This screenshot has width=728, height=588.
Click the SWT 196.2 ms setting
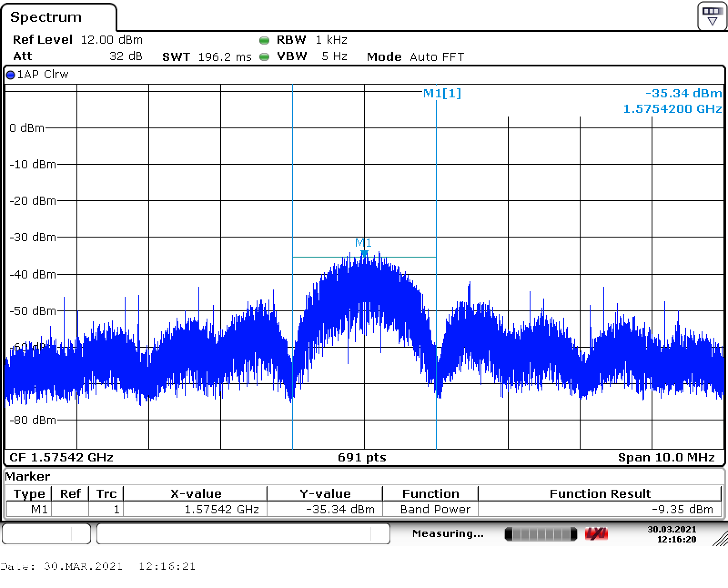(207, 57)
